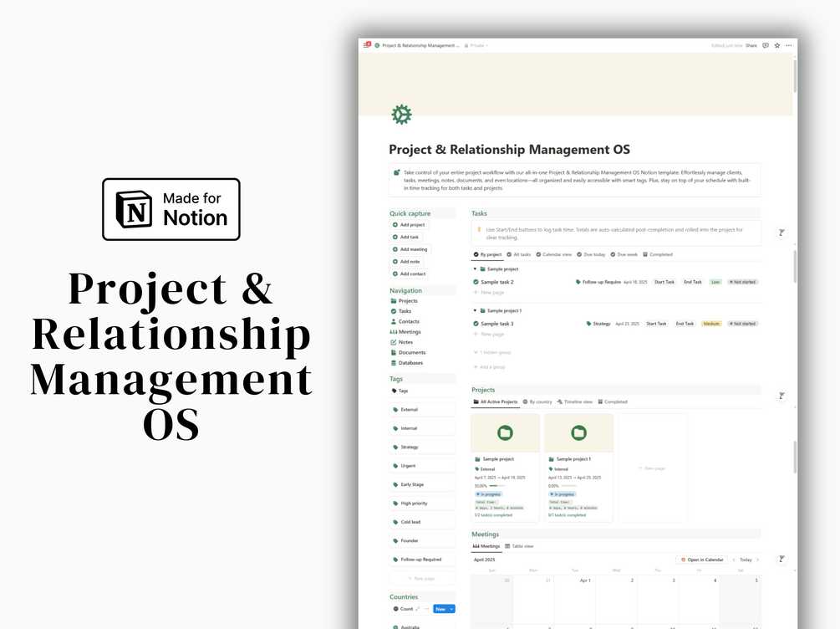
Task: Open the Notes page in sidebar
Action: click(406, 341)
